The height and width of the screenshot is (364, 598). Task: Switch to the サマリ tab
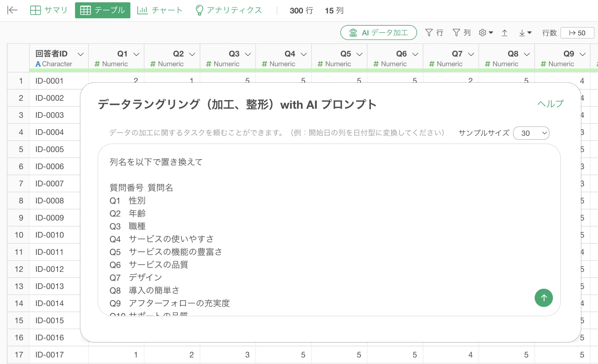click(49, 10)
